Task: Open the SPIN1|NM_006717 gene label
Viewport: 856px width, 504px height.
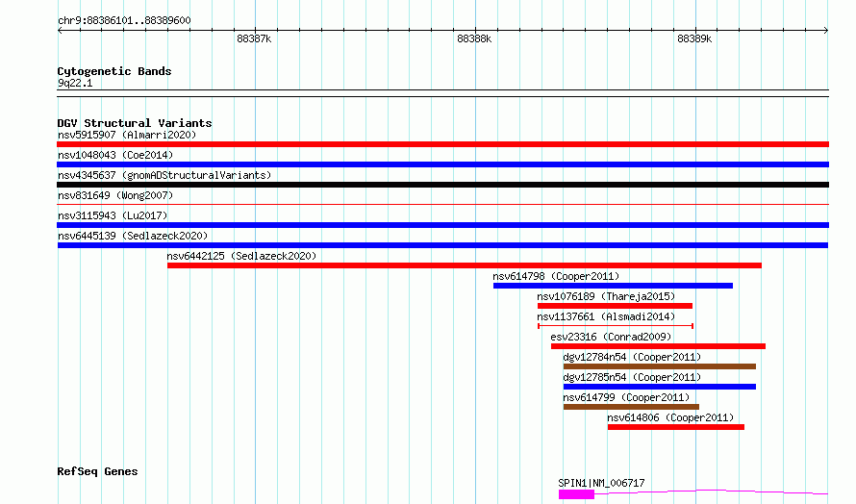Action: click(601, 483)
